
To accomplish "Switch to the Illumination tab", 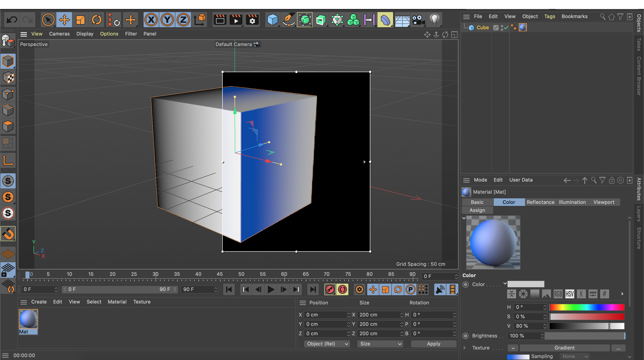I will point(572,202).
